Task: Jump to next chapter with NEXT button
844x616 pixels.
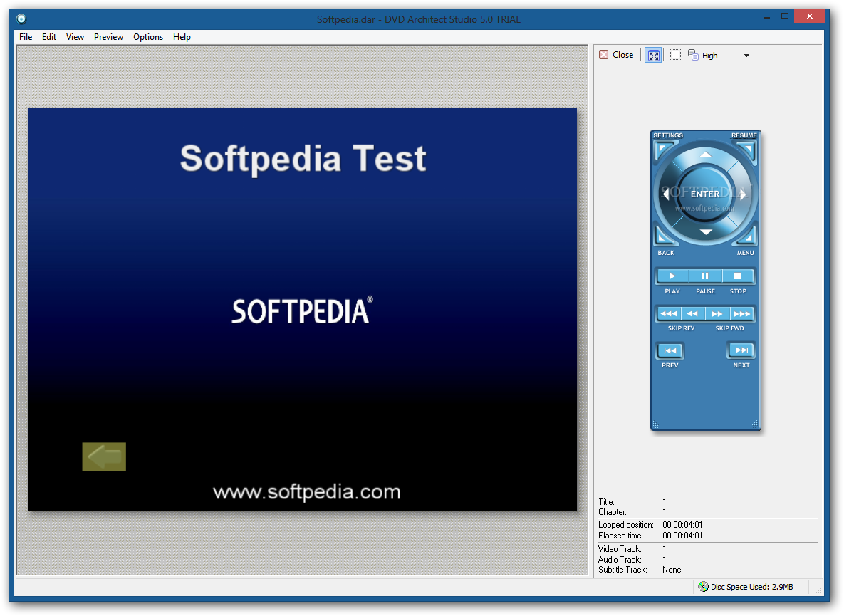Action: point(741,350)
